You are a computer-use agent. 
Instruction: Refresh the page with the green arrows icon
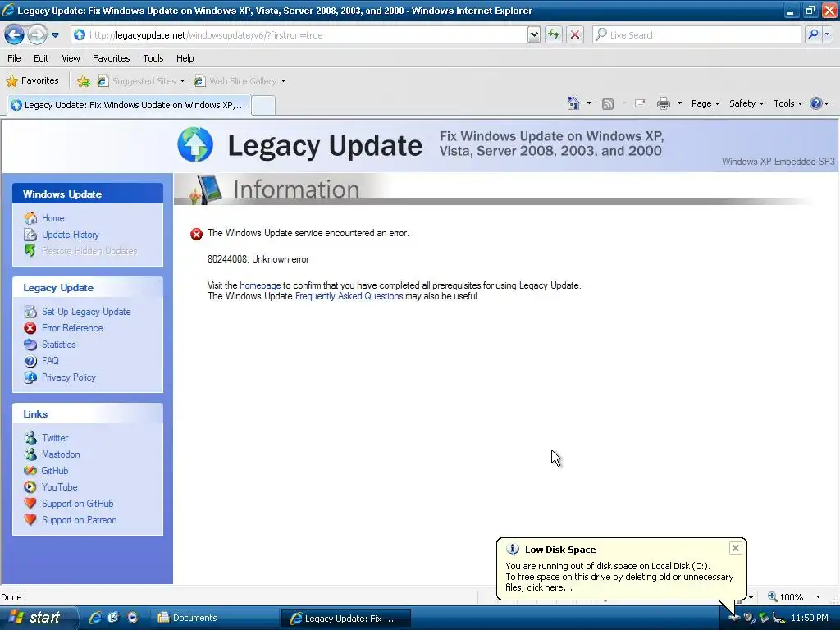[x=554, y=34]
